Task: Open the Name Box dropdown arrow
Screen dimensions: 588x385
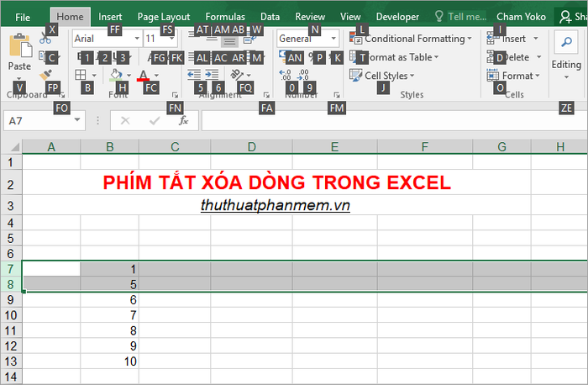Action: coord(78,121)
